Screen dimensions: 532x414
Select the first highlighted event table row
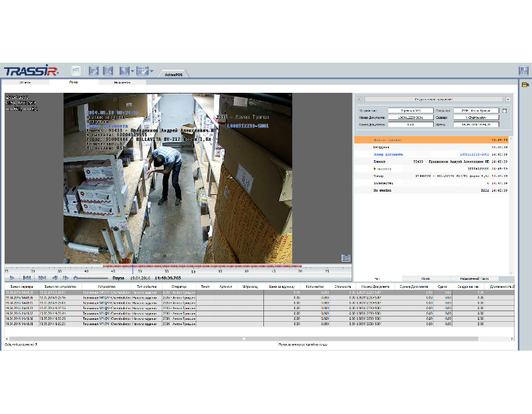click(259, 292)
